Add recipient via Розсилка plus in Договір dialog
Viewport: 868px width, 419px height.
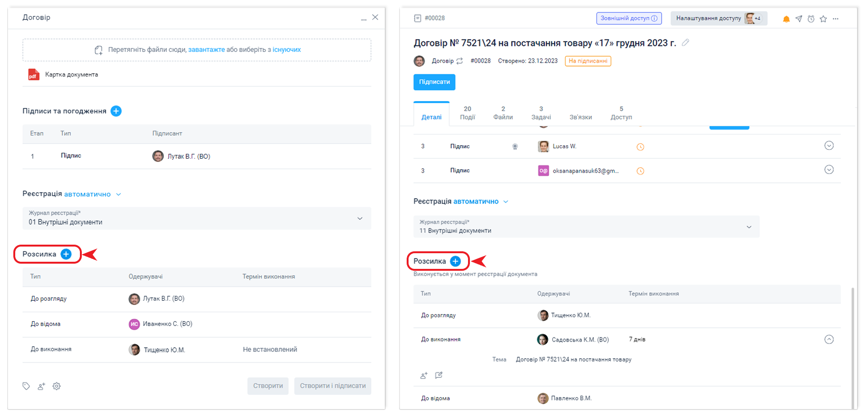pyautogui.click(x=66, y=254)
